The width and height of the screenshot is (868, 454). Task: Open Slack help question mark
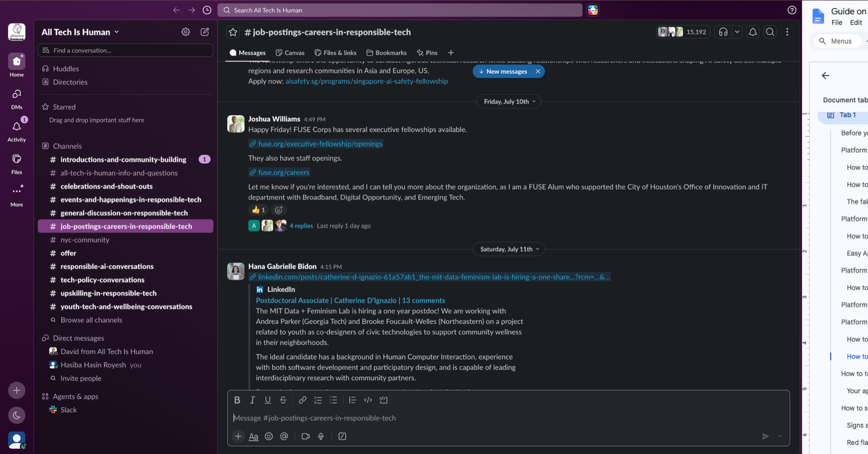tap(792, 10)
